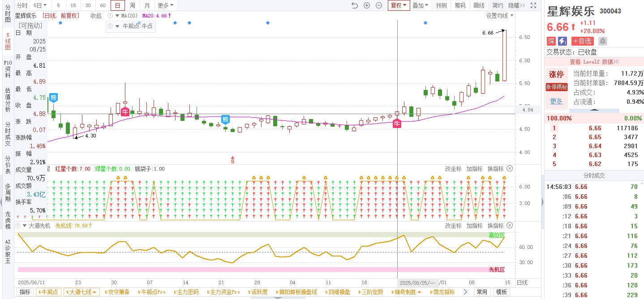The image size is (644, 299).
Task: Add stock with +自选 button
Action: pyautogui.click(x=582, y=41)
